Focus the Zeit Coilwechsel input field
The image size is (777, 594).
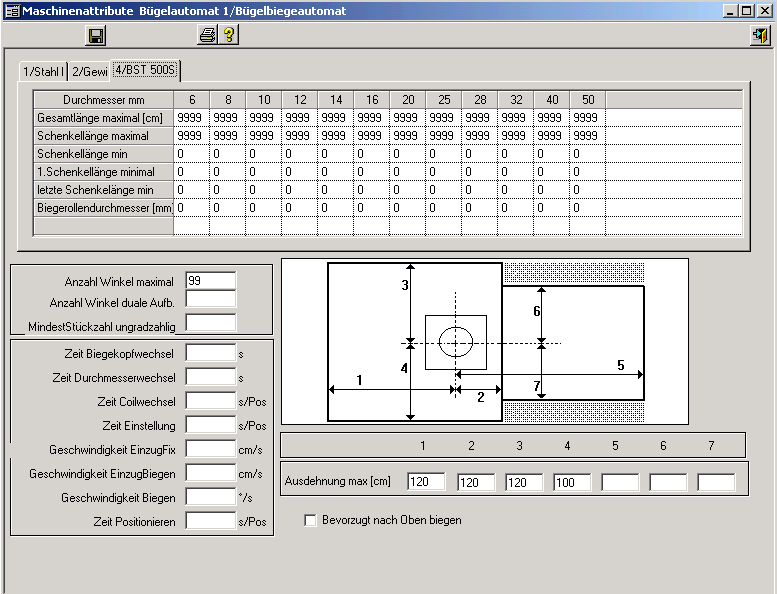click(x=210, y=401)
